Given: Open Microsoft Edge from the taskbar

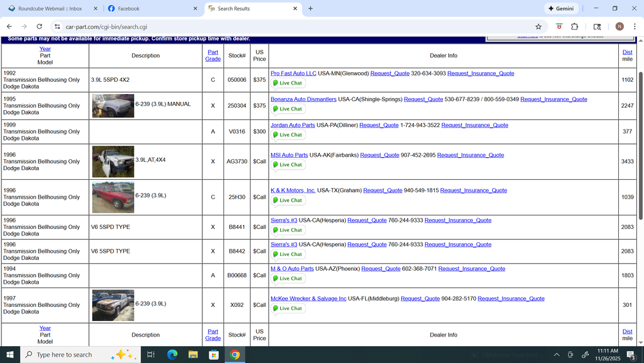Looking at the screenshot, I should pyautogui.click(x=173, y=355).
